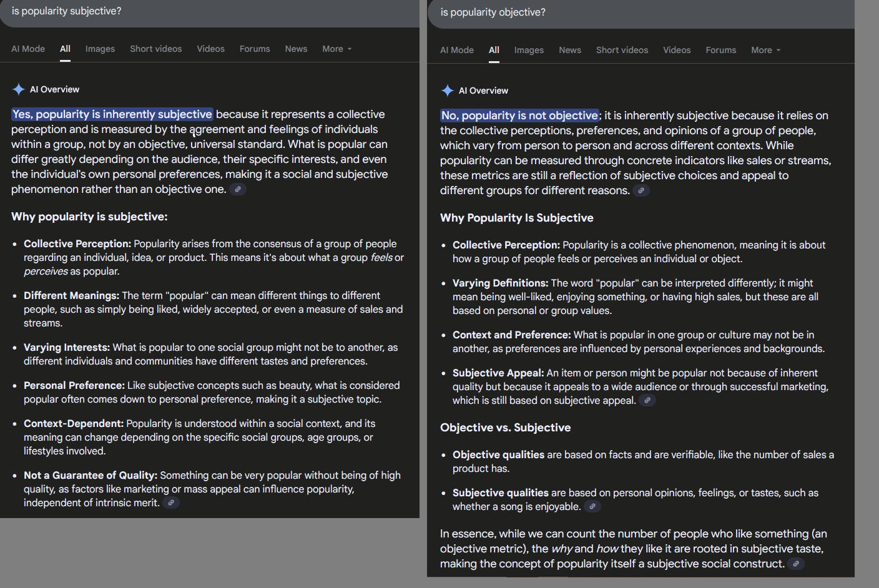Switch to AI Mode in the left search
Image resolution: width=879 pixels, height=588 pixels.
28,49
